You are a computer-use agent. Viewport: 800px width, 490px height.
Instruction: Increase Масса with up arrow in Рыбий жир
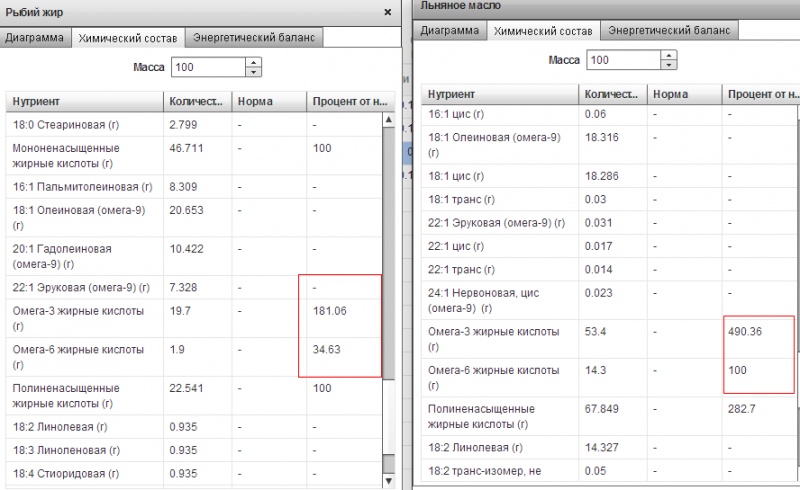(x=253, y=62)
